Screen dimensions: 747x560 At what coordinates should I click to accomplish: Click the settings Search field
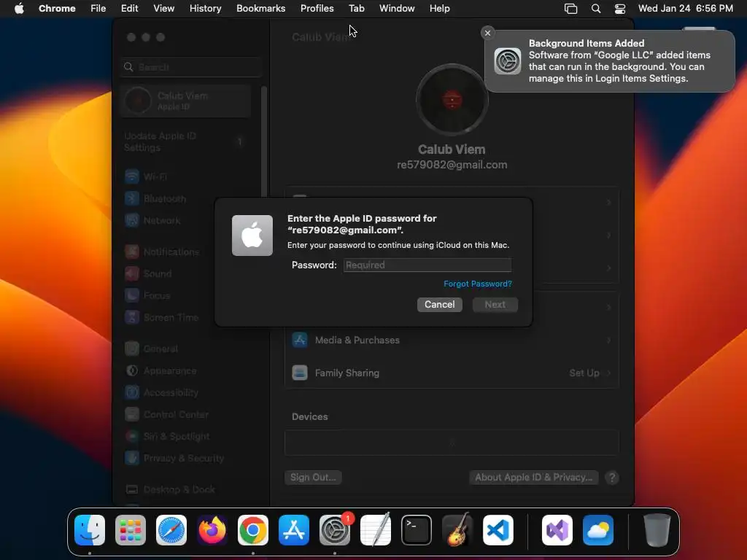click(x=190, y=67)
